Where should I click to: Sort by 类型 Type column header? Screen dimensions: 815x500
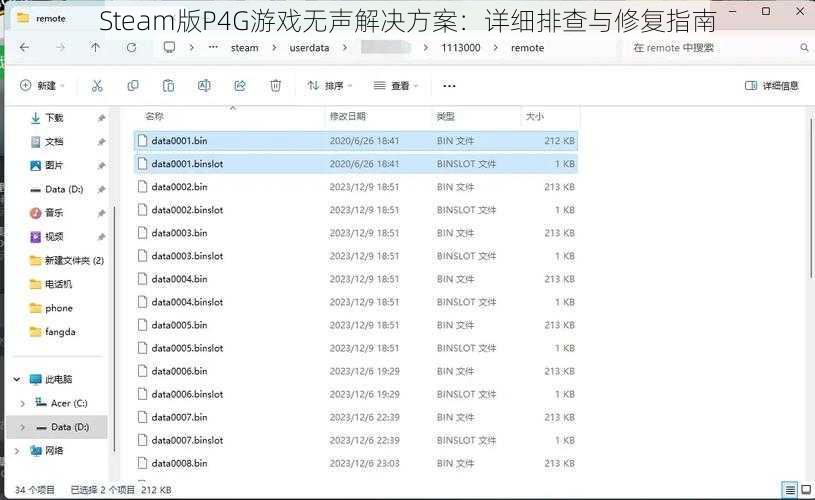click(445, 116)
